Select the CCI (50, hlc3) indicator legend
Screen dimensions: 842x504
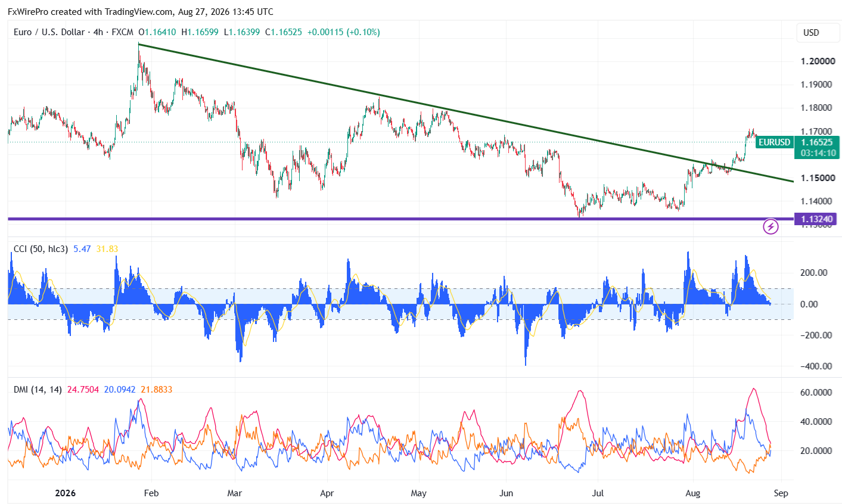click(x=41, y=249)
